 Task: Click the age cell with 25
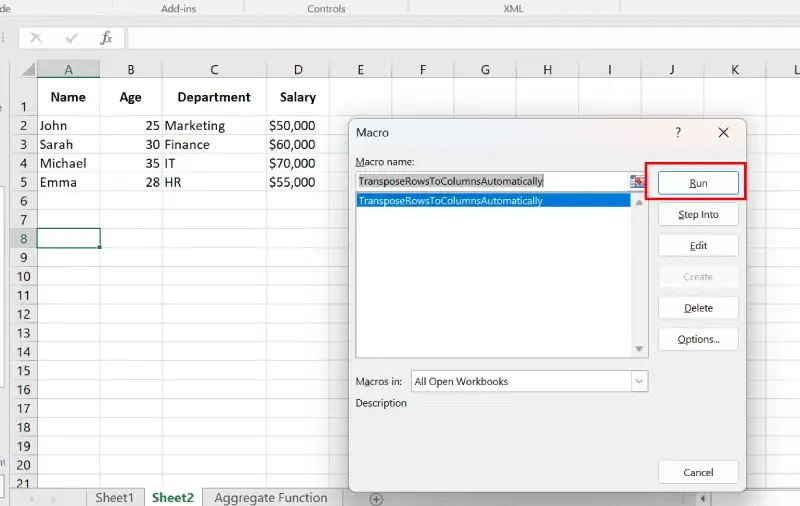coord(131,125)
